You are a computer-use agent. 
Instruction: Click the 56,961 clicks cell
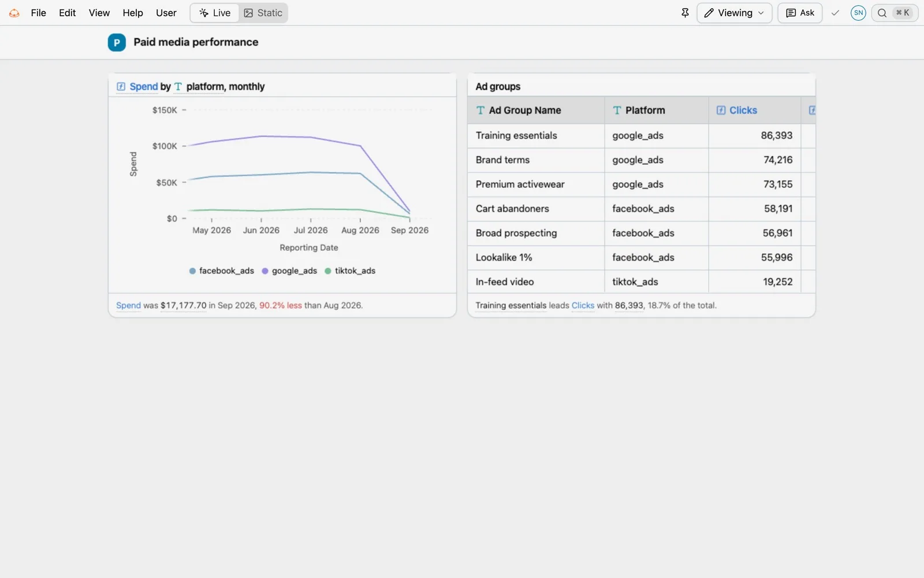pos(755,233)
